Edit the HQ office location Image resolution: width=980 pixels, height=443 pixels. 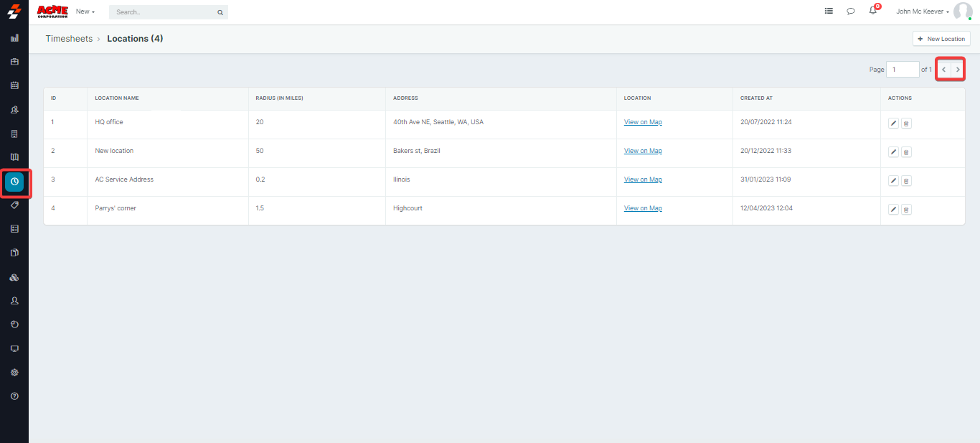click(x=893, y=123)
